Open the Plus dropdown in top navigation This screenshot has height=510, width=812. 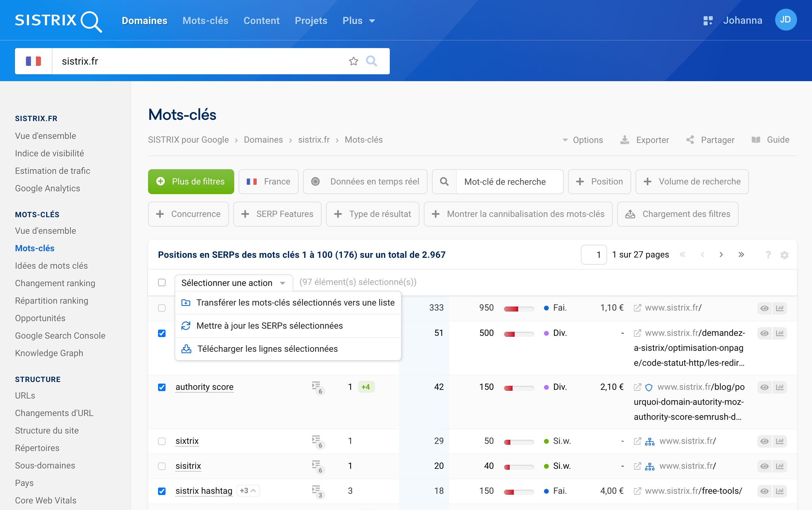[359, 21]
